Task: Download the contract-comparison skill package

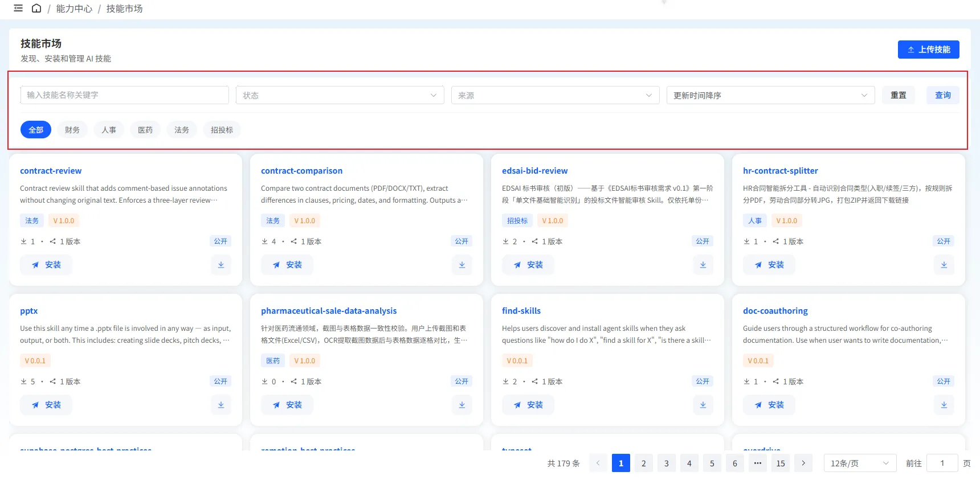Action: tap(462, 265)
